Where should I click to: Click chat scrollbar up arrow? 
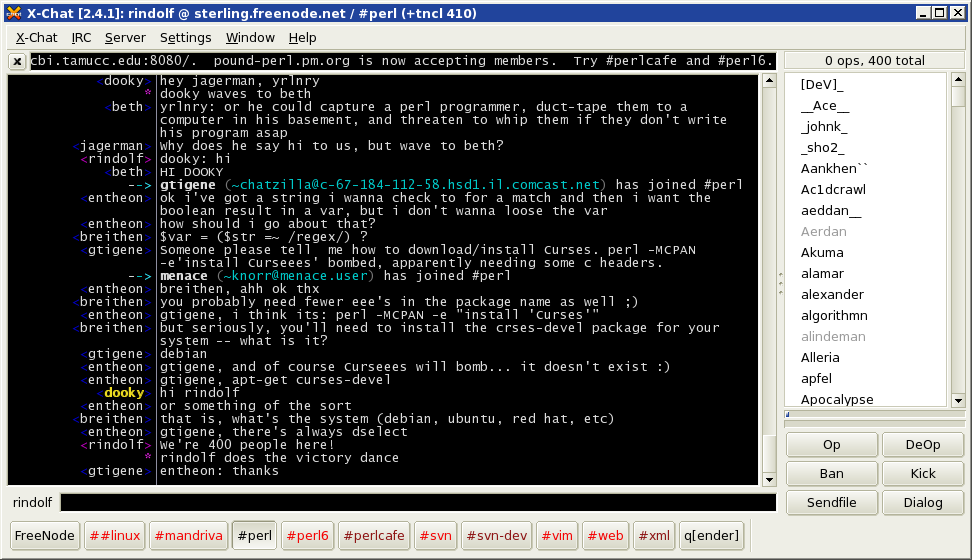tap(769, 80)
